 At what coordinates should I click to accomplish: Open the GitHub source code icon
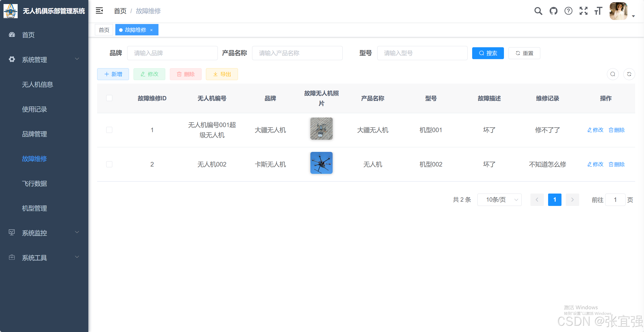point(553,11)
